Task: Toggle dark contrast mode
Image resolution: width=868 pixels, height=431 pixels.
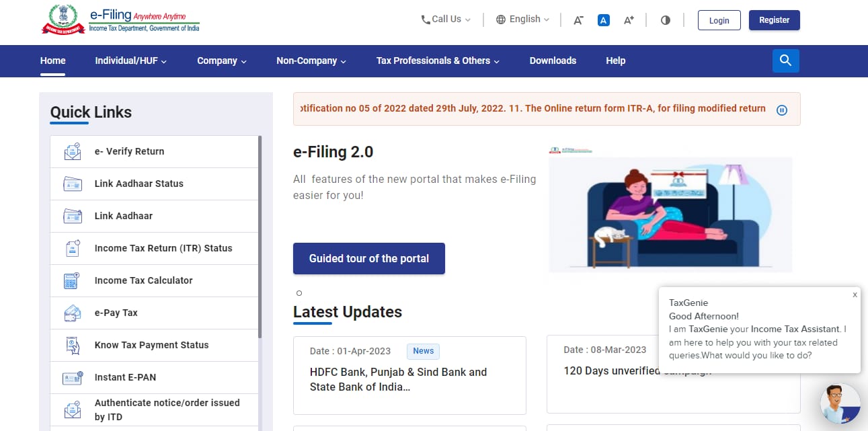Action: click(665, 19)
